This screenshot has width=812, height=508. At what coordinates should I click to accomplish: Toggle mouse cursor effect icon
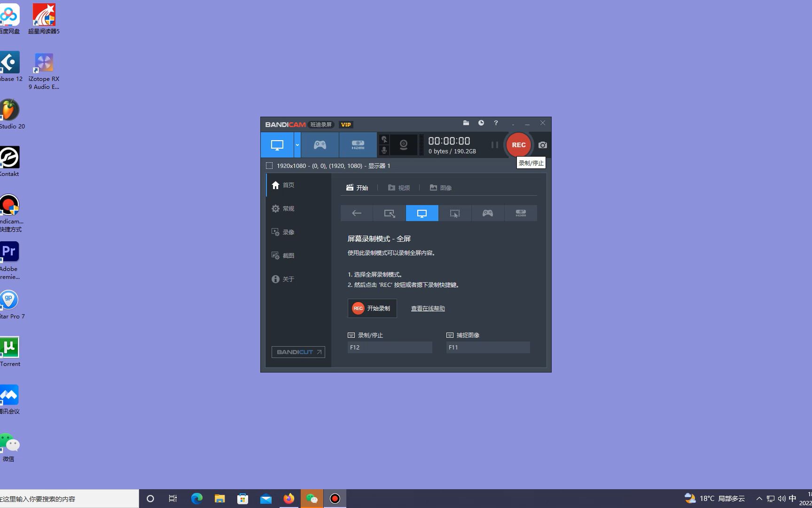[x=384, y=140]
